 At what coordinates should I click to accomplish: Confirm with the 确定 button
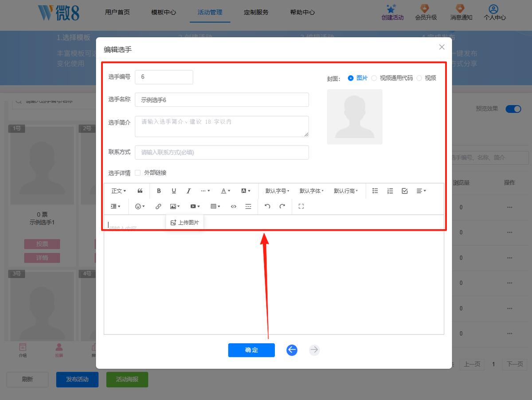click(251, 350)
